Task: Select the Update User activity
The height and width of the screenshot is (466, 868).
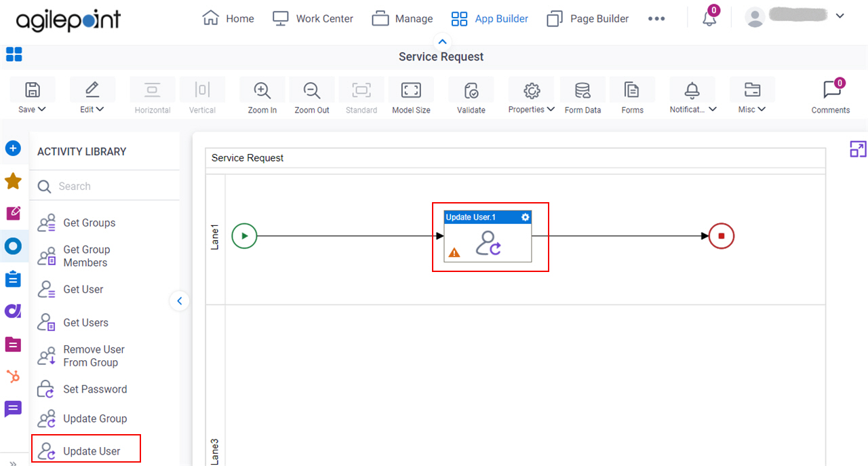Action: pyautogui.click(x=86, y=449)
